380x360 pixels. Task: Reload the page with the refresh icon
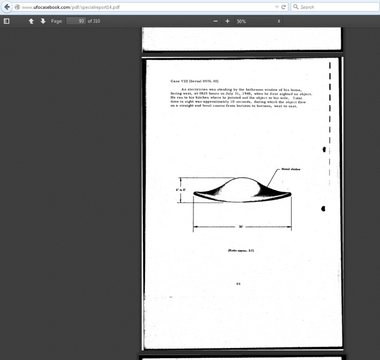284,7
